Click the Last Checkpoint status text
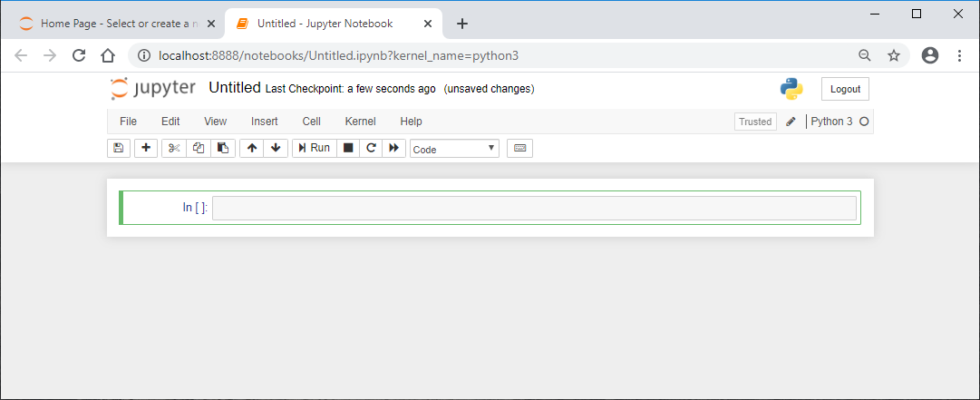This screenshot has width=980, height=400. click(x=351, y=89)
